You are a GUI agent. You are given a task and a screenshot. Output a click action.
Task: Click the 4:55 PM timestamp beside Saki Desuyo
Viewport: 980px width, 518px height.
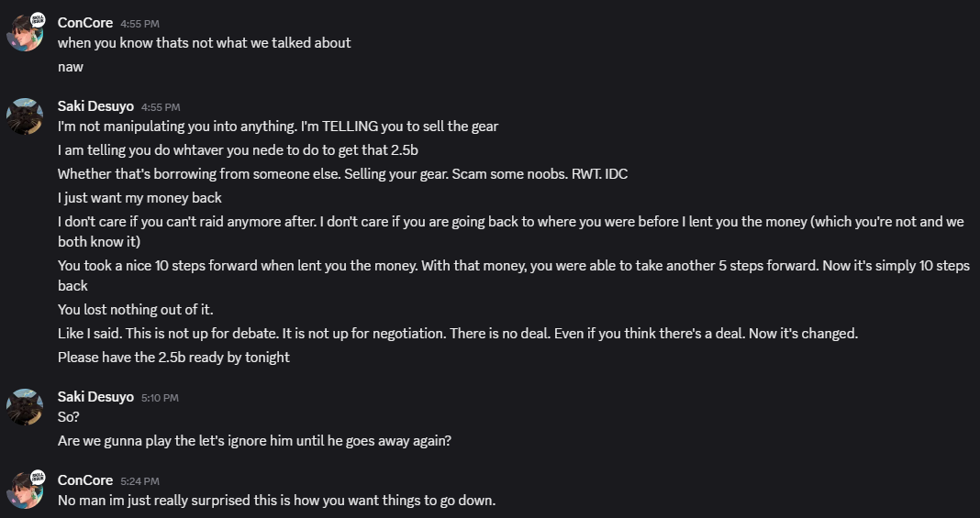[x=161, y=107]
